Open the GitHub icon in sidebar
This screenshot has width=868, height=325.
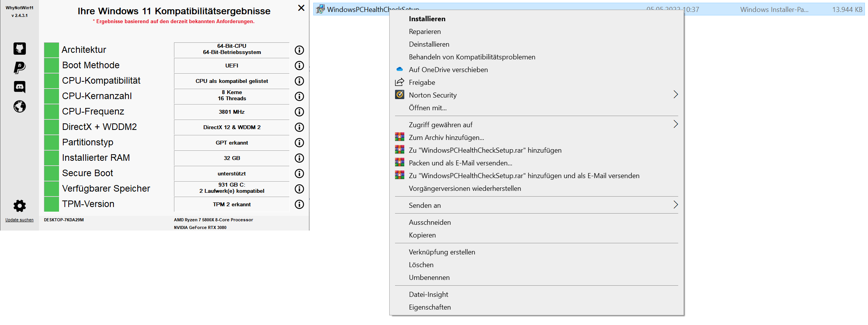point(20,49)
